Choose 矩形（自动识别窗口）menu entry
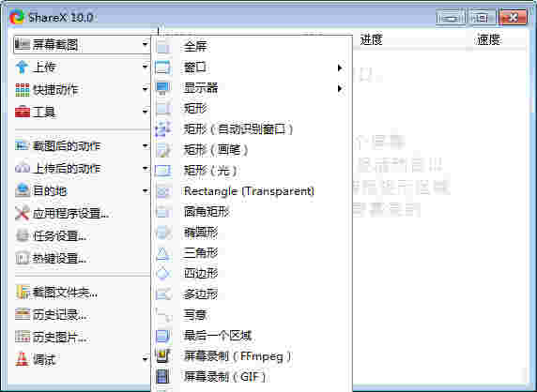 point(252,129)
